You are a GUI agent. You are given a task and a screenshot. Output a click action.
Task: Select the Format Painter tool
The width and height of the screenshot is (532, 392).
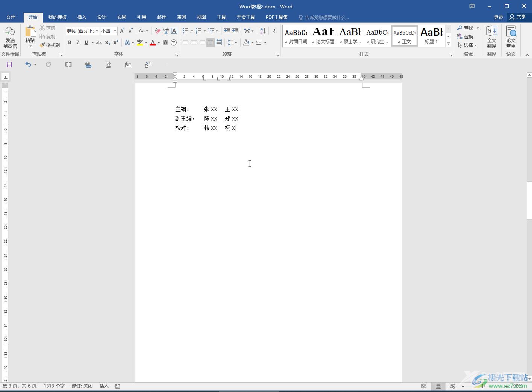pos(50,45)
